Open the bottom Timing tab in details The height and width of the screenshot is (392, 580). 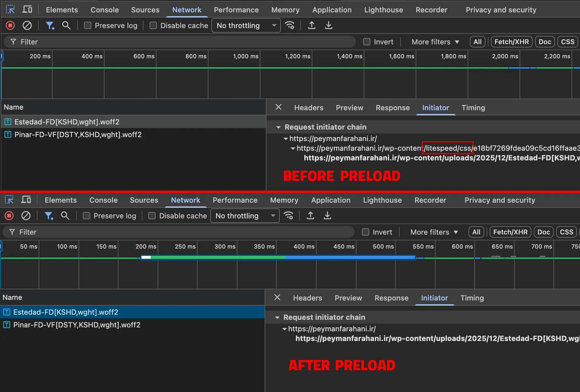[x=472, y=298]
